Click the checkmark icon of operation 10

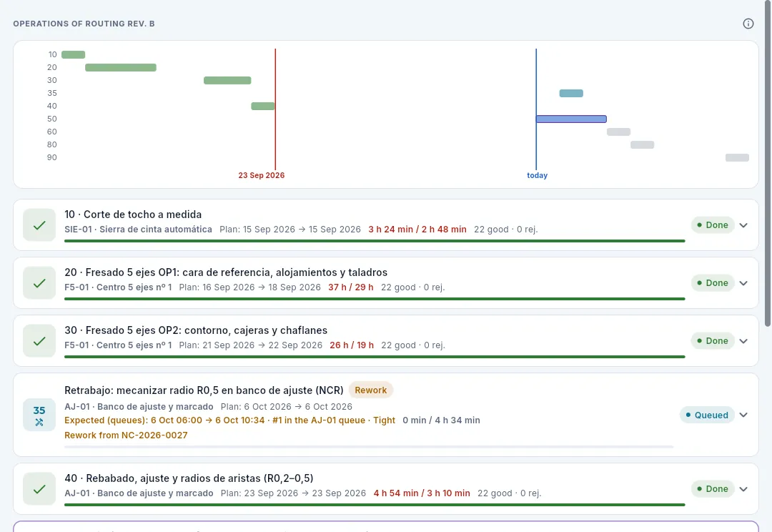click(x=39, y=225)
